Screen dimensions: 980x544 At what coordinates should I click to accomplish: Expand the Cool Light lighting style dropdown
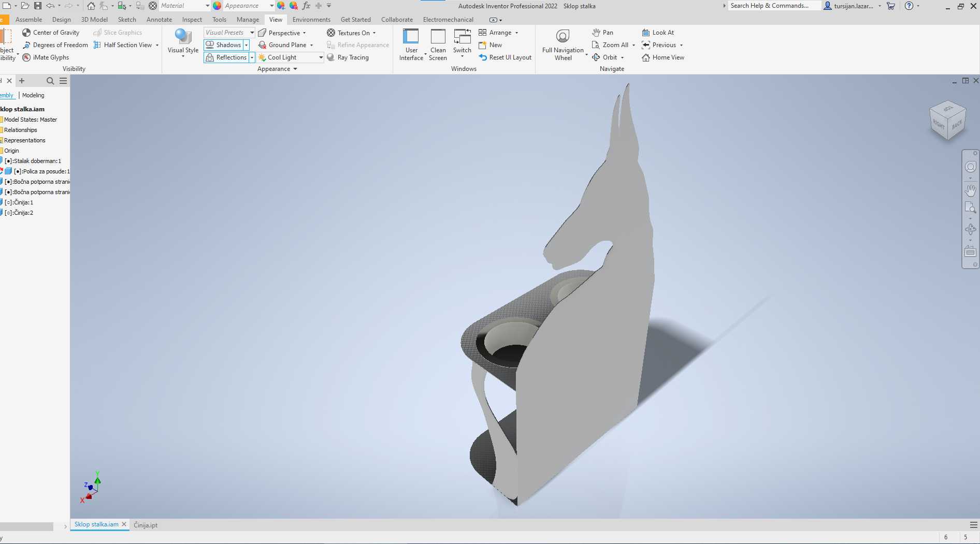coord(321,57)
